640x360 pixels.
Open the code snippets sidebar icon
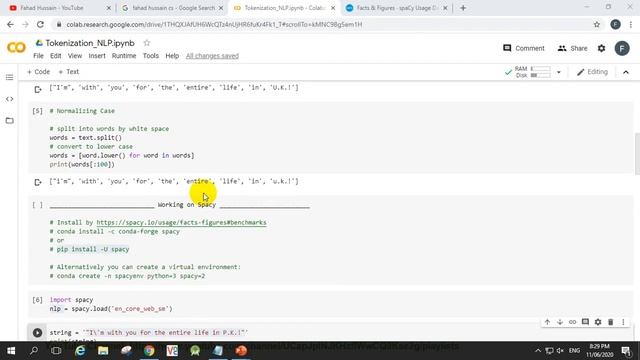[x=9, y=99]
